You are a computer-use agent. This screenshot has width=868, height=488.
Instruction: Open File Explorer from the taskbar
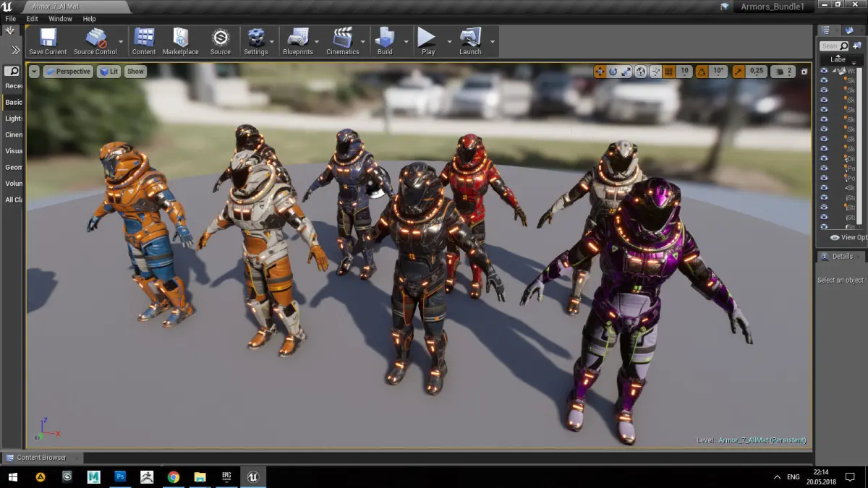200,477
